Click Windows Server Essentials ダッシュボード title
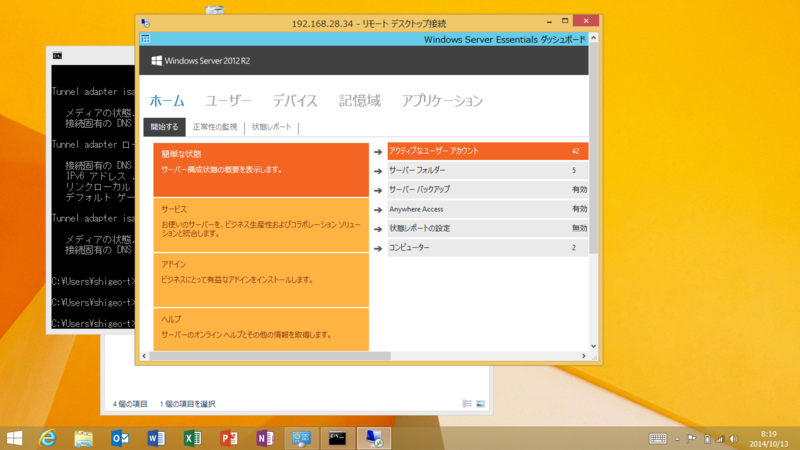This screenshot has width=800, height=450. [x=505, y=39]
